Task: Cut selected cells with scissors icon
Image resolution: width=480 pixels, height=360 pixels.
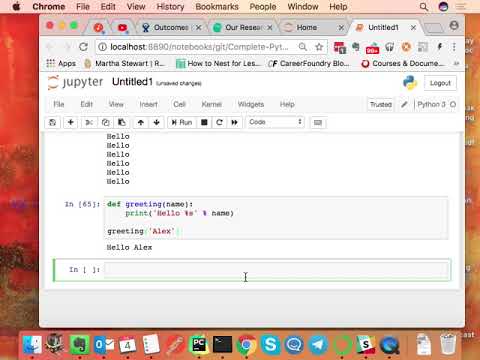Action: pos(89,122)
